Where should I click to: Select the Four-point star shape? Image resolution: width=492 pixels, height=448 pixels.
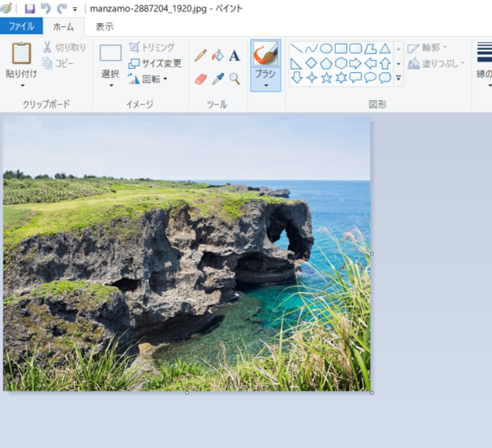[312, 78]
